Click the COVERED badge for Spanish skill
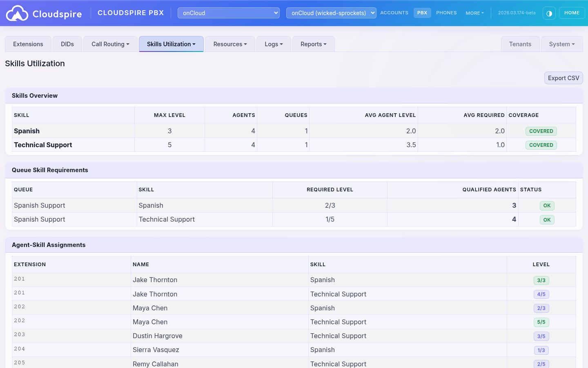This screenshot has height=368, width=588. [541, 131]
